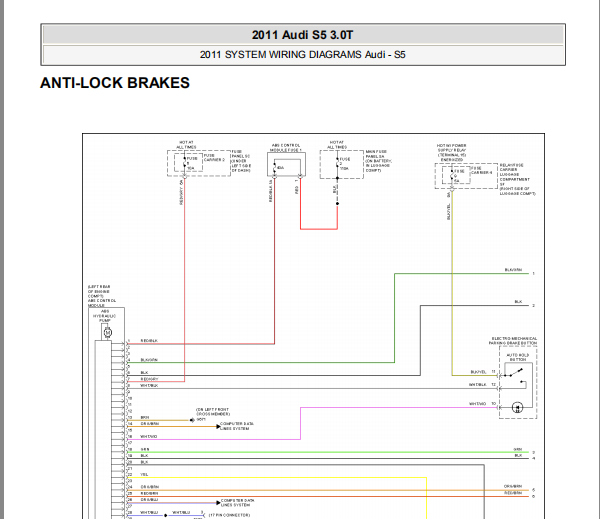Click the 110A Fuse 2 label
Screen dimensions: 600x519
[x=344, y=164]
